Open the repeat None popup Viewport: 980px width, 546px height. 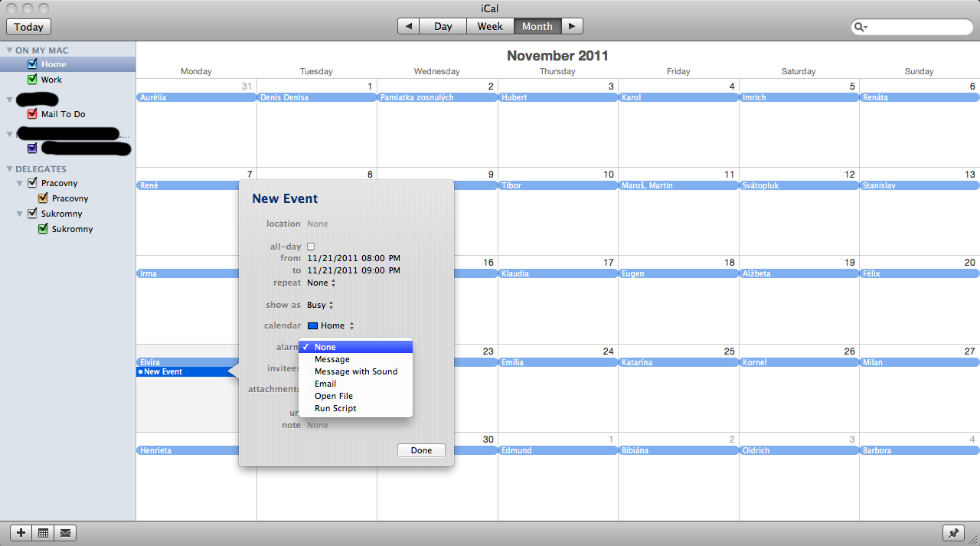pyautogui.click(x=321, y=283)
